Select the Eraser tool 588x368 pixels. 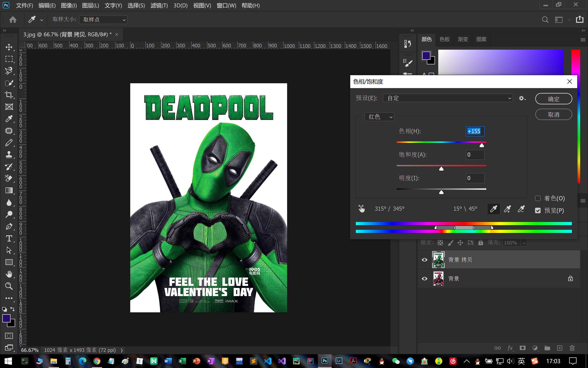click(9, 178)
